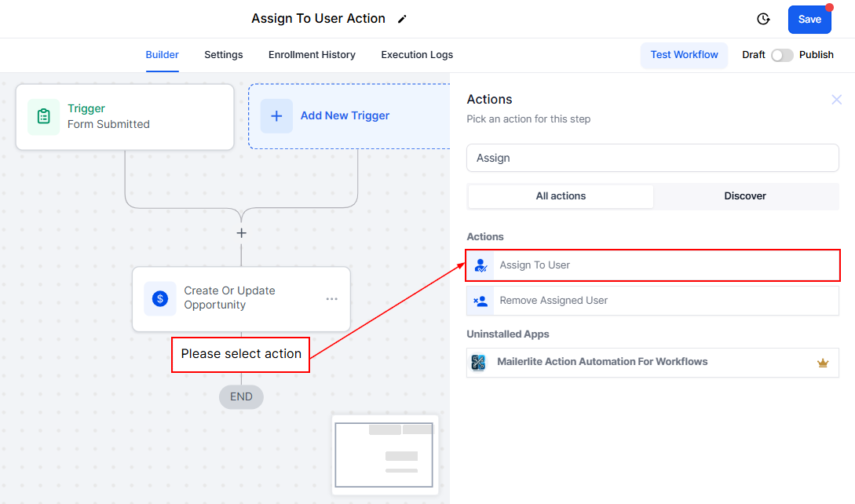
Task: Open the Enrollment History tab
Action: point(312,55)
